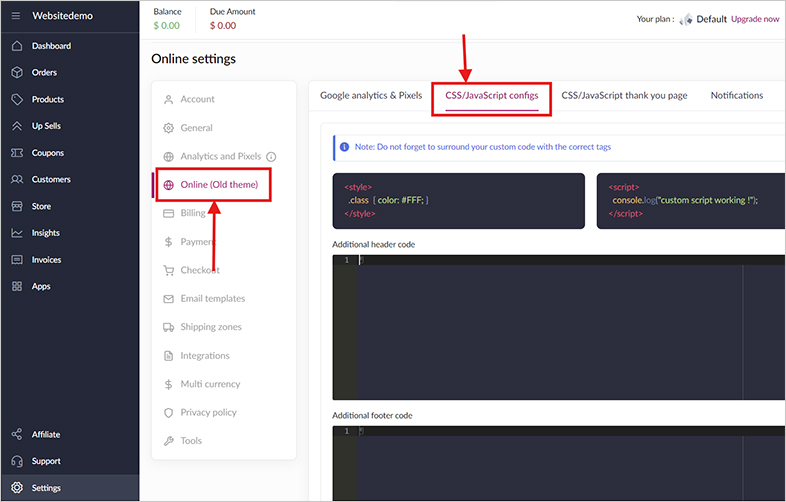
Task: Click the Up Sells arrows icon
Action: pos(17,126)
